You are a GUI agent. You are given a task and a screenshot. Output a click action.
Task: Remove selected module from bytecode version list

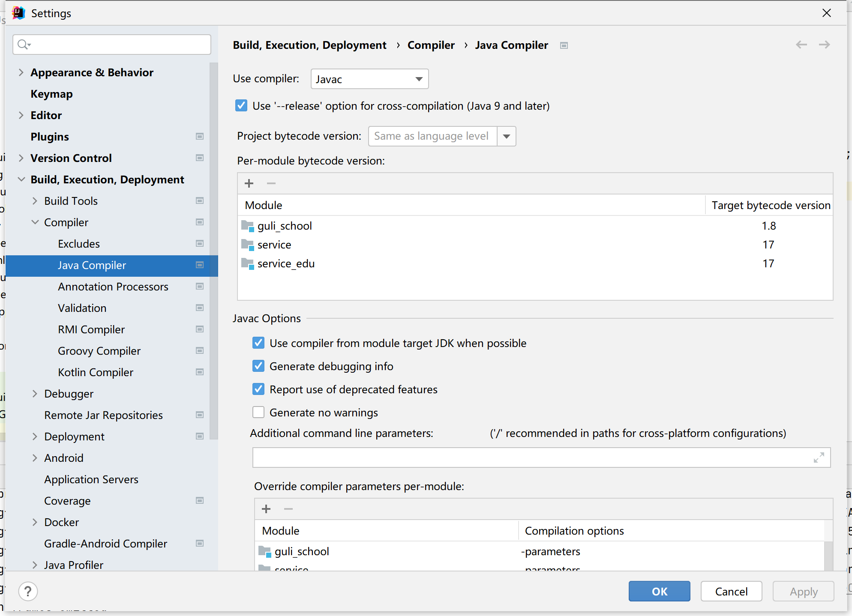point(270,183)
